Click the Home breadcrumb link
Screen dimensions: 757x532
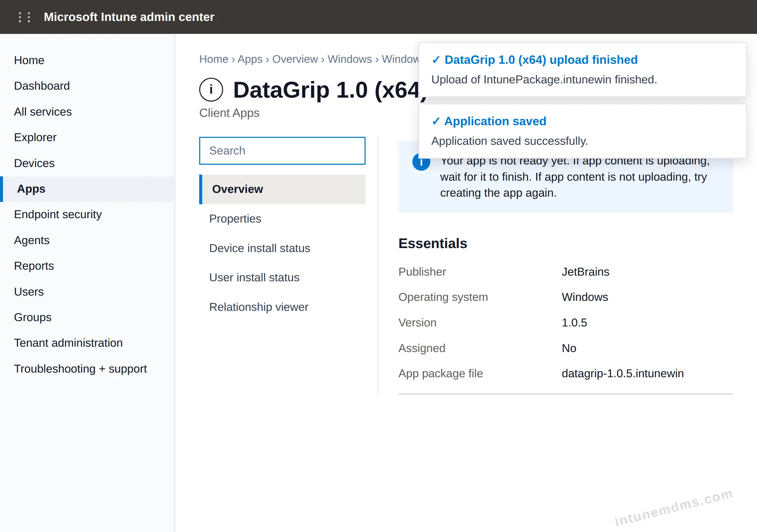tap(214, 59)
